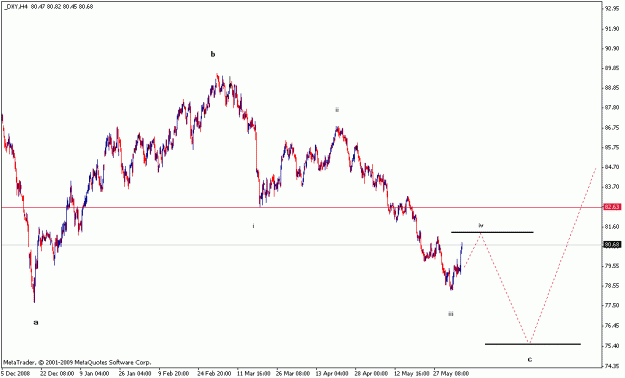Select the 28 Apr 00:00 time label

coord(371,374)
